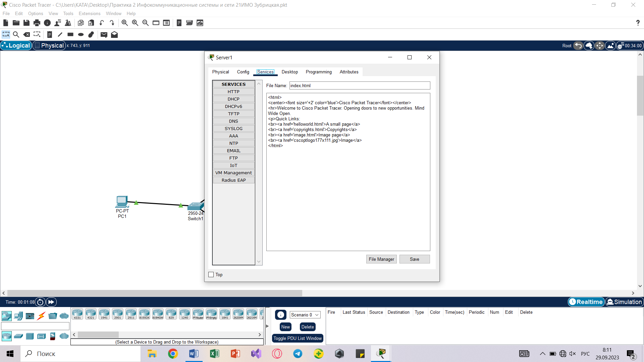
Task: Zoom out of the workspace
Action: tap(146, 23)
